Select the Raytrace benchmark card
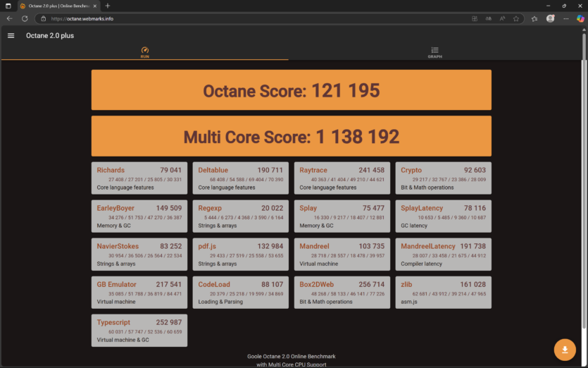The height and width of the screenshot is (368, 588). [342, 178]
